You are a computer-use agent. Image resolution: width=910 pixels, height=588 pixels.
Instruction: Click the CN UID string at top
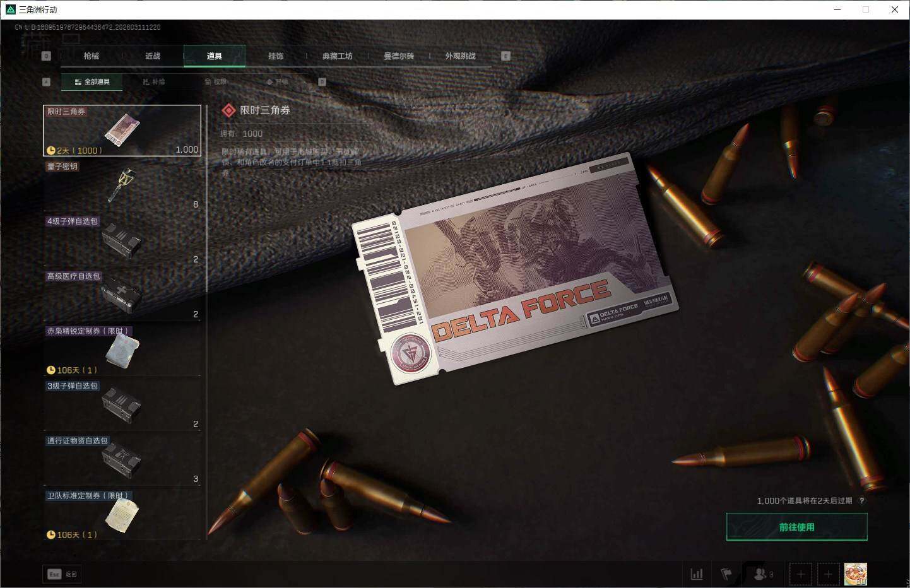[88, 27]
